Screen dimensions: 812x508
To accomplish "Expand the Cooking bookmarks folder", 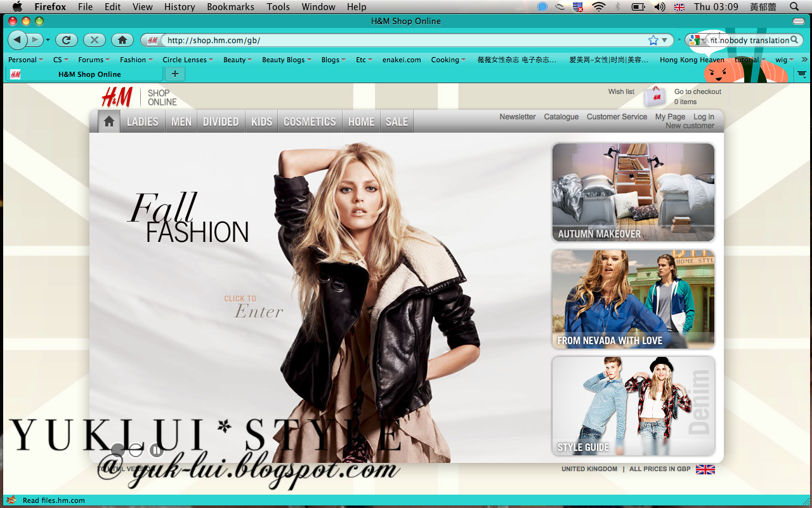I will [448, 60].
